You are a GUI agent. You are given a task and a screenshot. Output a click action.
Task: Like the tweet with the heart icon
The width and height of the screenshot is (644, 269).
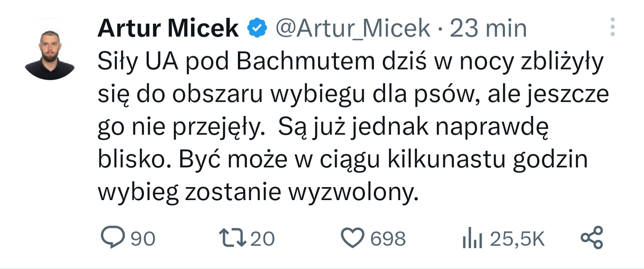coord(353,238)
